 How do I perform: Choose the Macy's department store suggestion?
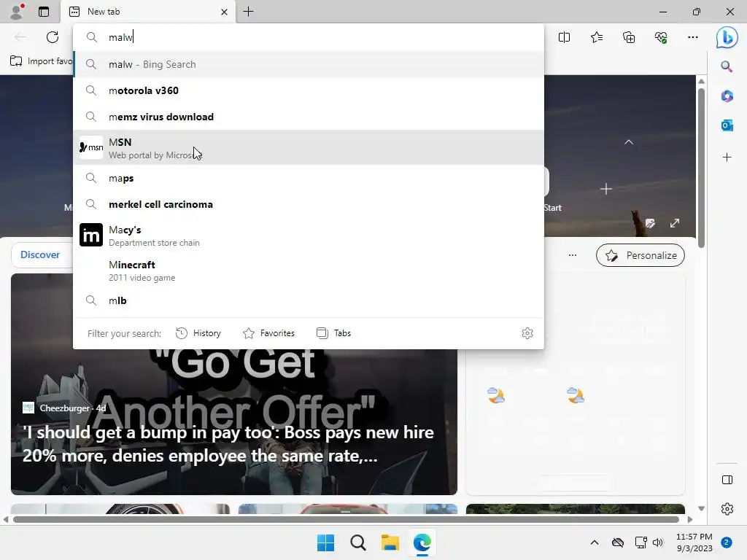pos(309,236)
